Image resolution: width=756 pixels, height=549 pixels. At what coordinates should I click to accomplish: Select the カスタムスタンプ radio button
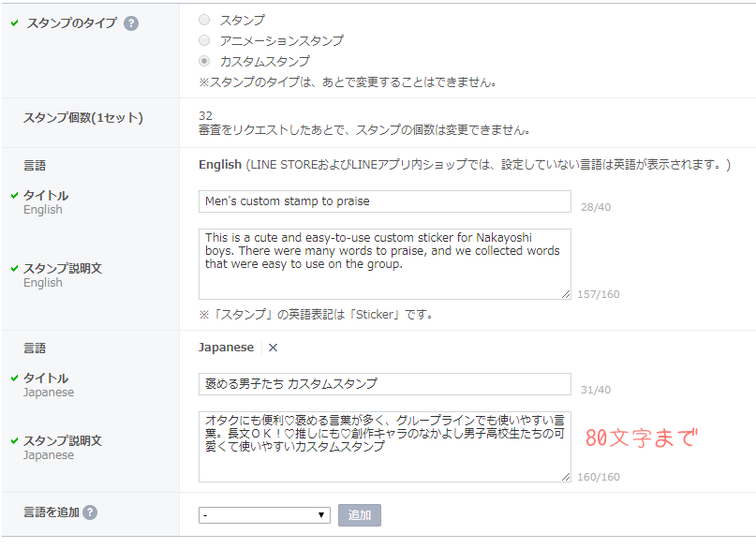click(x=204, y=61)
